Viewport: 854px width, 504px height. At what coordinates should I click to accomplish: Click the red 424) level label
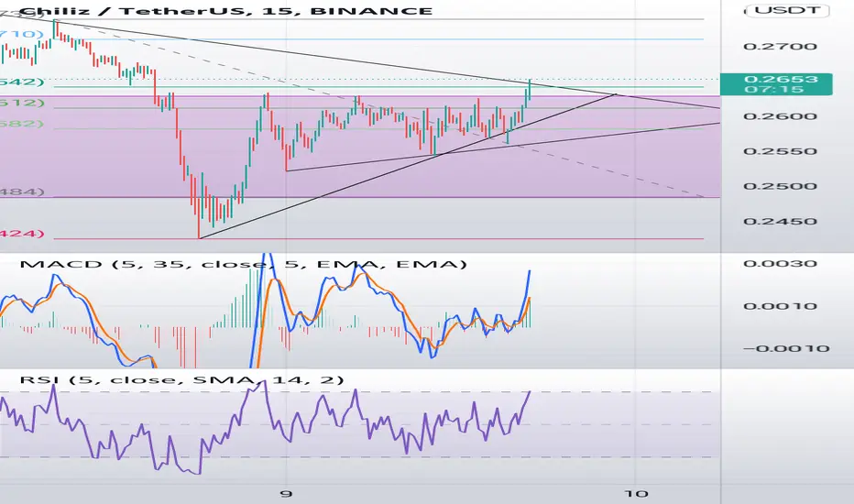coord(22,234)
